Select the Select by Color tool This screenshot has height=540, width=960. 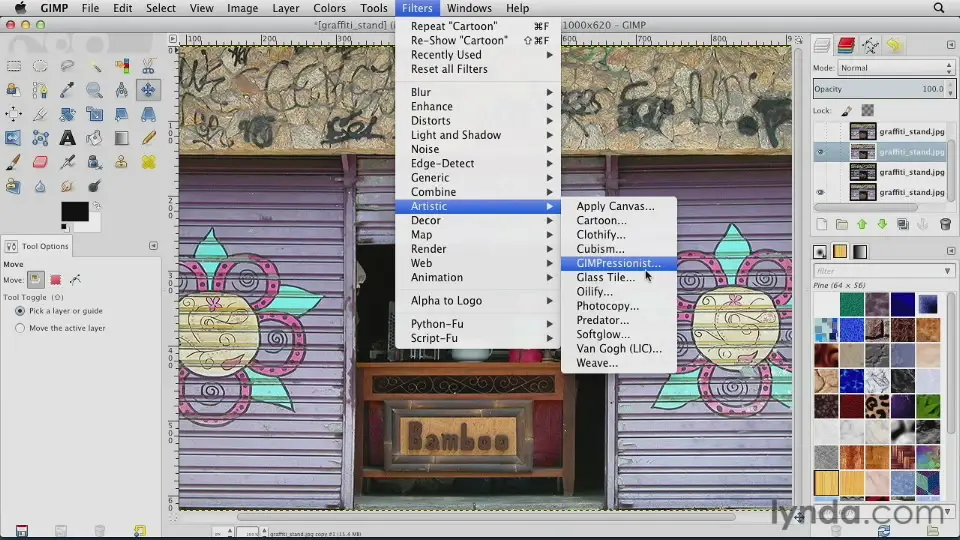coord(121,66)
